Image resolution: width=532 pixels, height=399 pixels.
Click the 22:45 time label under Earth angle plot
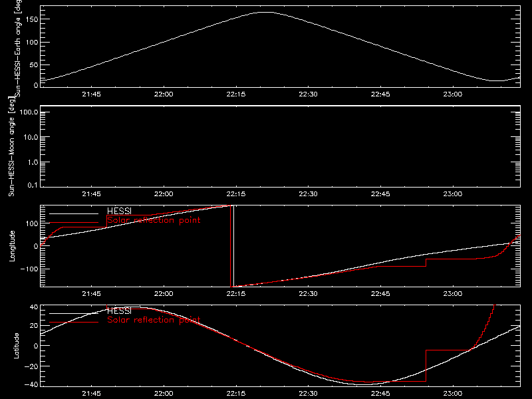click(x=380, y=94)
